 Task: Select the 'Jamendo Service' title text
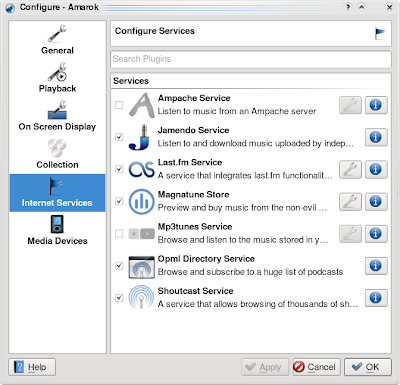click(x=193, y=130)
